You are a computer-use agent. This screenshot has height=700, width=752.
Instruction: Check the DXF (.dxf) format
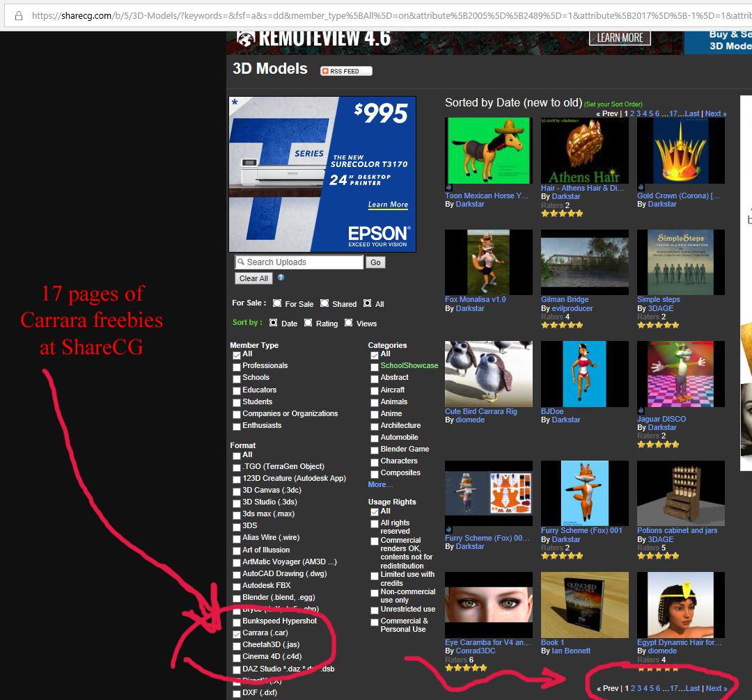point(237,694)
